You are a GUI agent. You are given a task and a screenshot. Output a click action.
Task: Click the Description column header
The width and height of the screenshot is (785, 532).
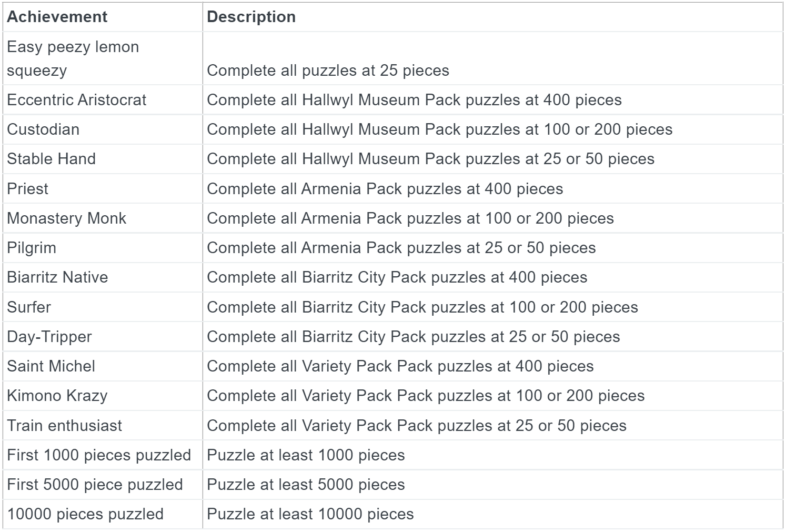(x=251, y=17)
